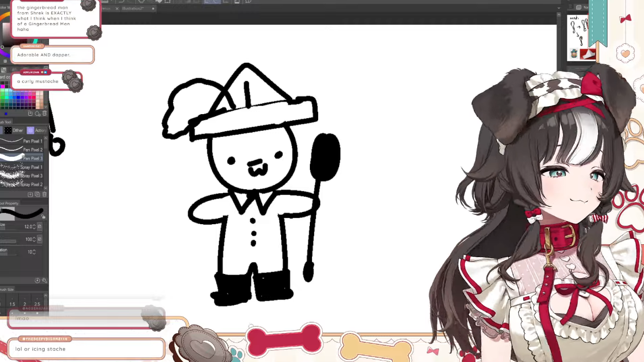Adjust the opacity stepper arrows beside 100

point(34,239)
